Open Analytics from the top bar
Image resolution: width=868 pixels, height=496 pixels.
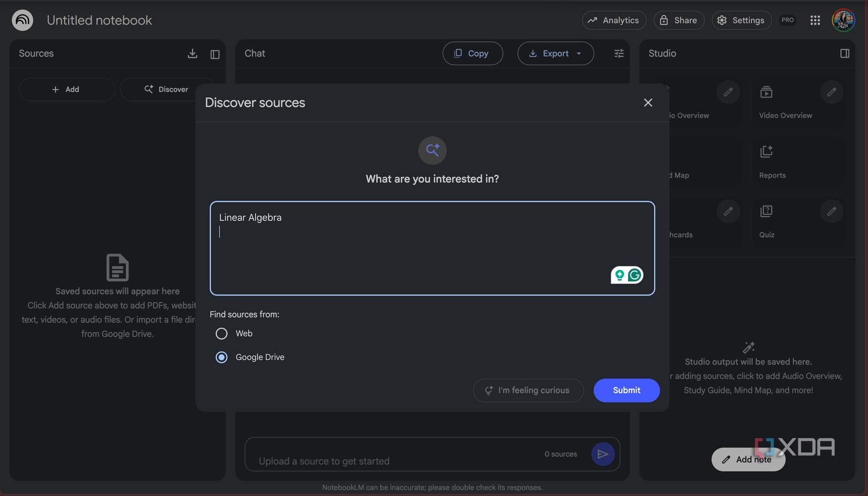click(614, 20)
